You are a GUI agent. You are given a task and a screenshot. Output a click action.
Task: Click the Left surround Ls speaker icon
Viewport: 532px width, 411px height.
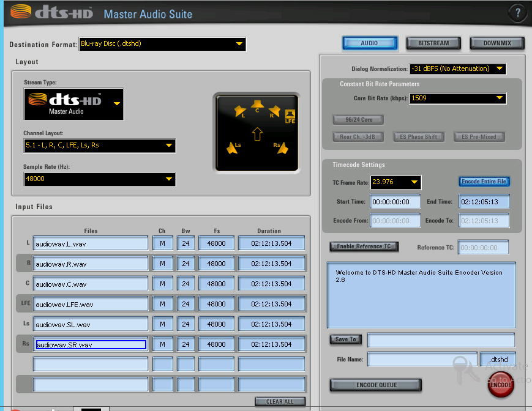[x=233, y=148]
